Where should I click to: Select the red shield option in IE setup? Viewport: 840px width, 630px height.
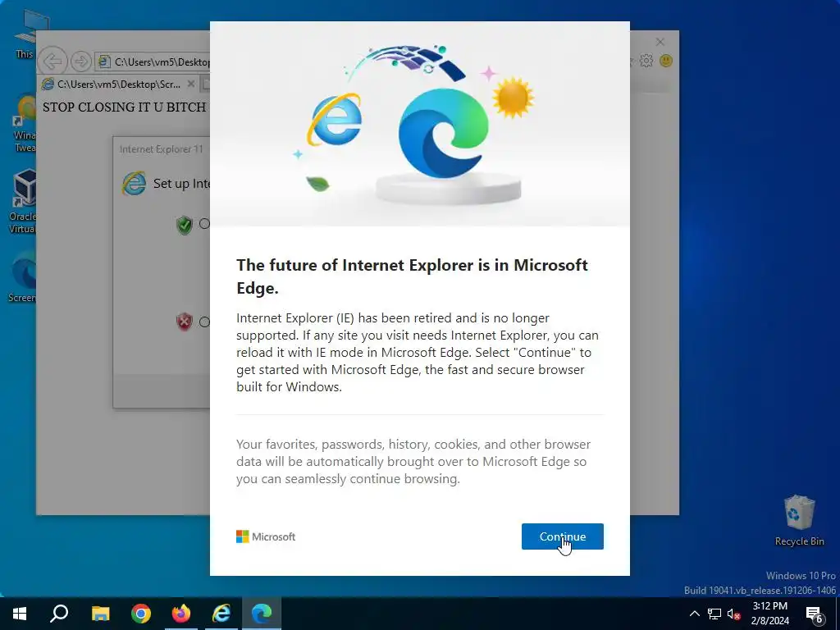pyautogui.click(x=204, y=322)
